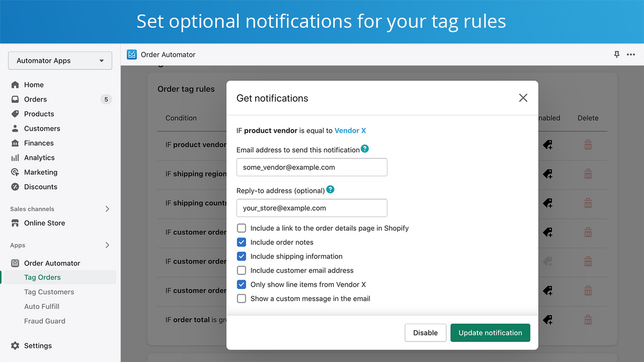Click the Order Automator app icon in sidebar
This screenshot has height=362, width=644.
tap(15, 263)
